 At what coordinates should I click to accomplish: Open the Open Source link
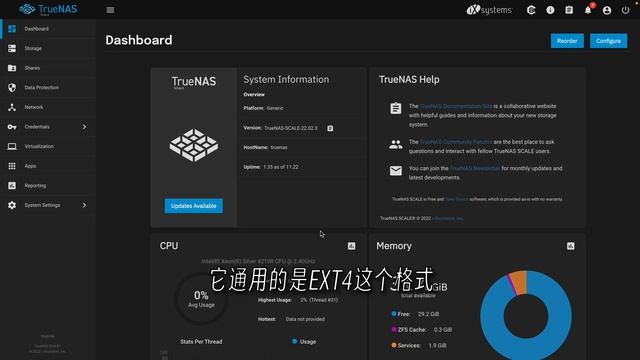pos(456,199)
